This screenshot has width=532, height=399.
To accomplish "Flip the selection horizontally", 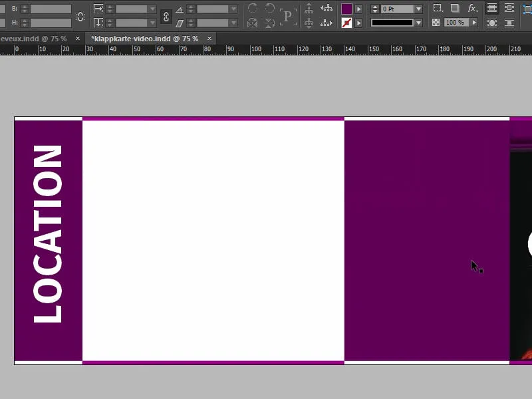I will pyautogui.click(x=253, y=23).
